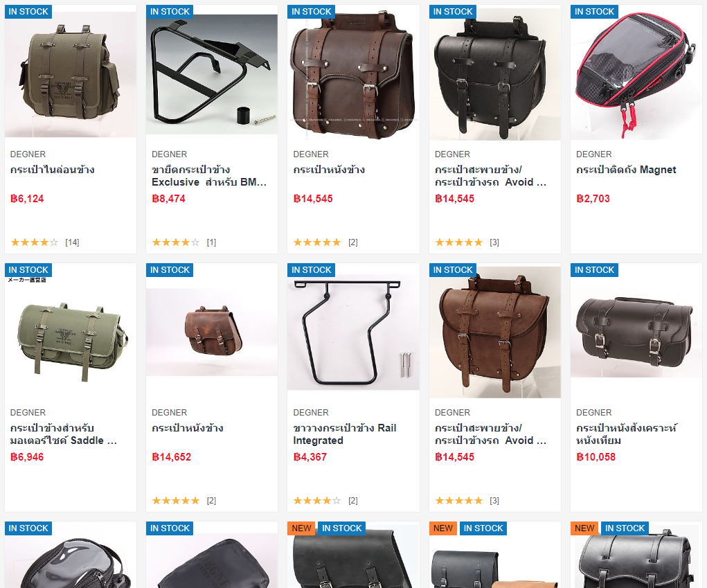Click DEGNER brand above the ฿6,946 bag

pos(28,413)
